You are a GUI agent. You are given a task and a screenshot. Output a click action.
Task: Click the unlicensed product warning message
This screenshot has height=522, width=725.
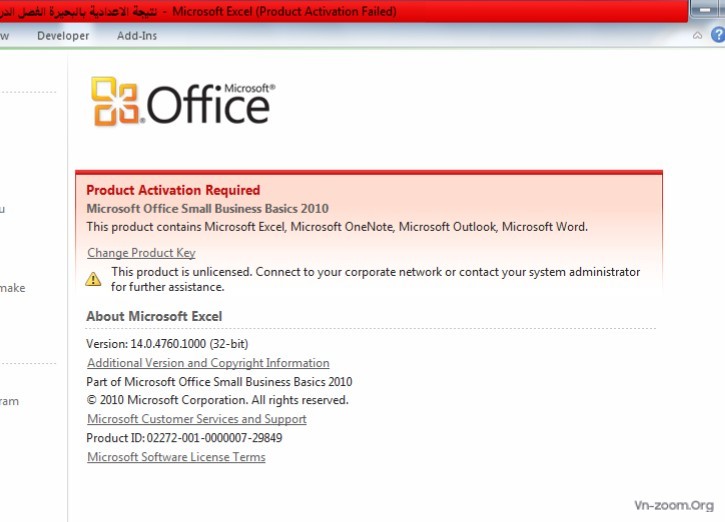pyautogui.click(x=375, y=279)
